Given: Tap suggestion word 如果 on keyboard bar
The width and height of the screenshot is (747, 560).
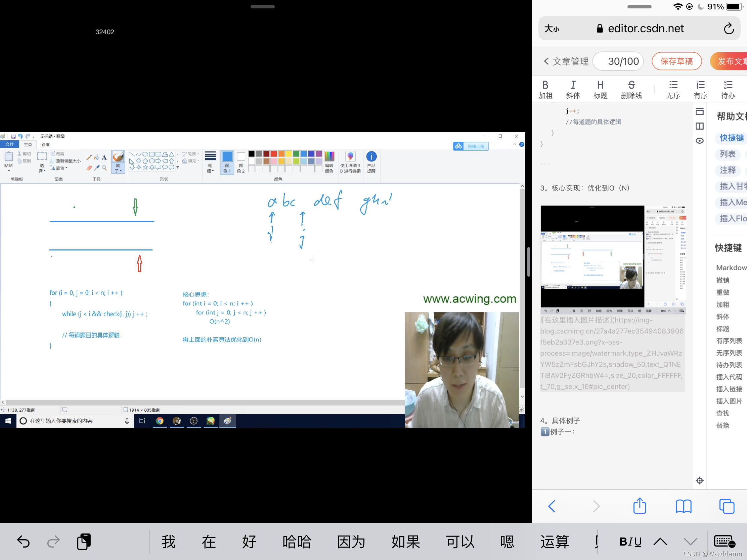Looking at the screenshot, I should click(405, 542).
